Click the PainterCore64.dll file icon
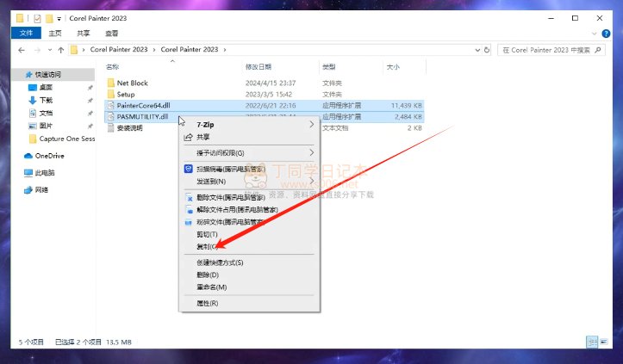 (110, 105)
